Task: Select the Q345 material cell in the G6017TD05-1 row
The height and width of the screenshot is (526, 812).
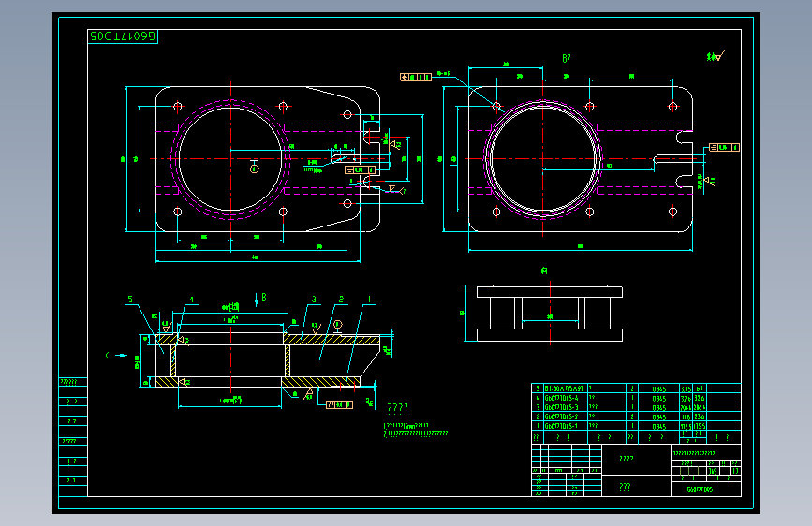Action: click(x=658, y=427)
